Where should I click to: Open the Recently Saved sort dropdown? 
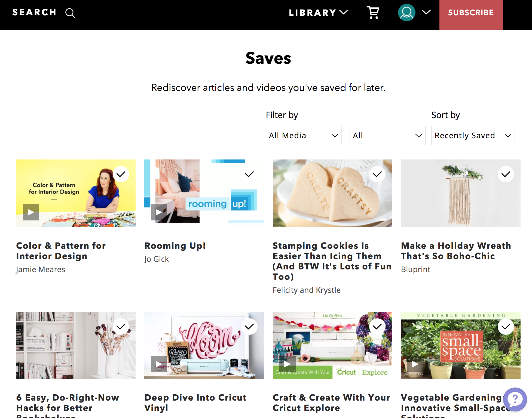(x=473, y=136)
